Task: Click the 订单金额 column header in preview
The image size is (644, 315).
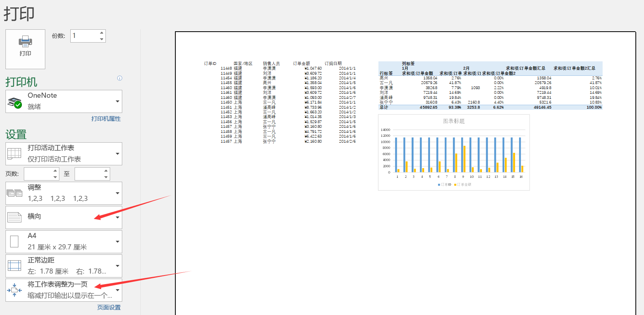Action: click(301, 63)
